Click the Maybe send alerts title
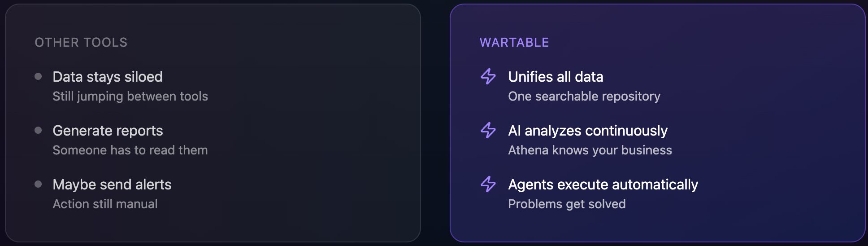Screen dimensions: 868x246 click(x=112, y=184)
